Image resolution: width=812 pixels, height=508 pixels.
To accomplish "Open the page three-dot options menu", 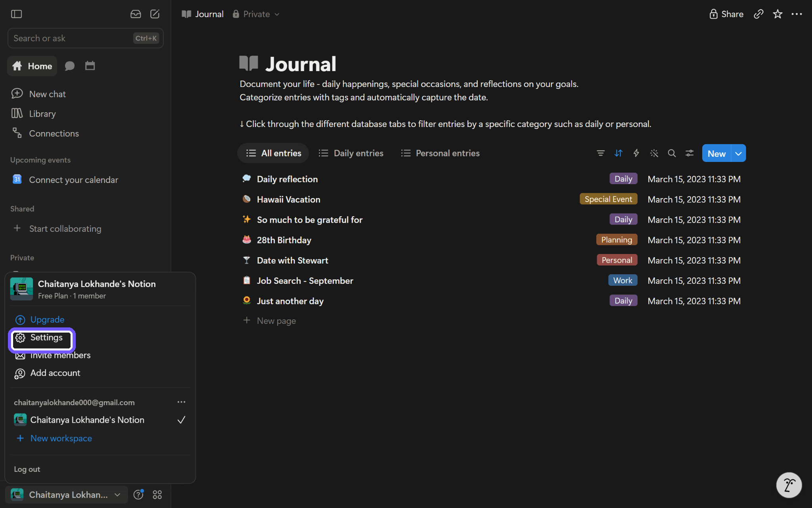I will (797, 14).
